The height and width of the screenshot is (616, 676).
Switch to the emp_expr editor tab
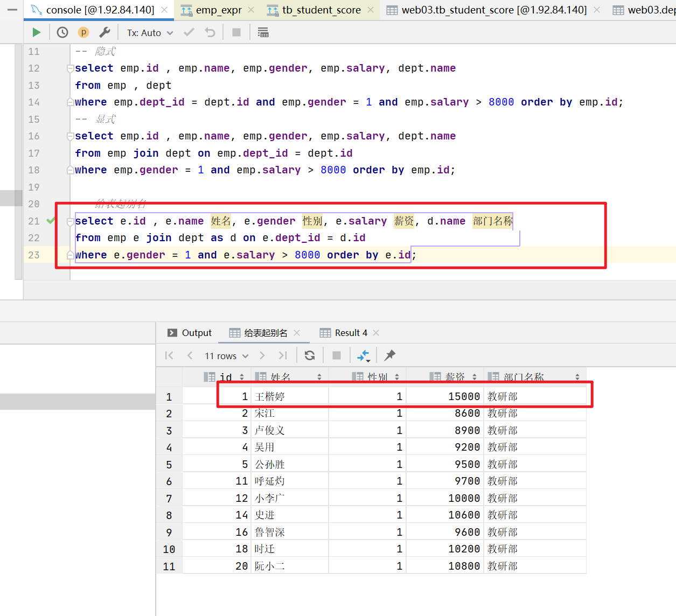(218, 10)
